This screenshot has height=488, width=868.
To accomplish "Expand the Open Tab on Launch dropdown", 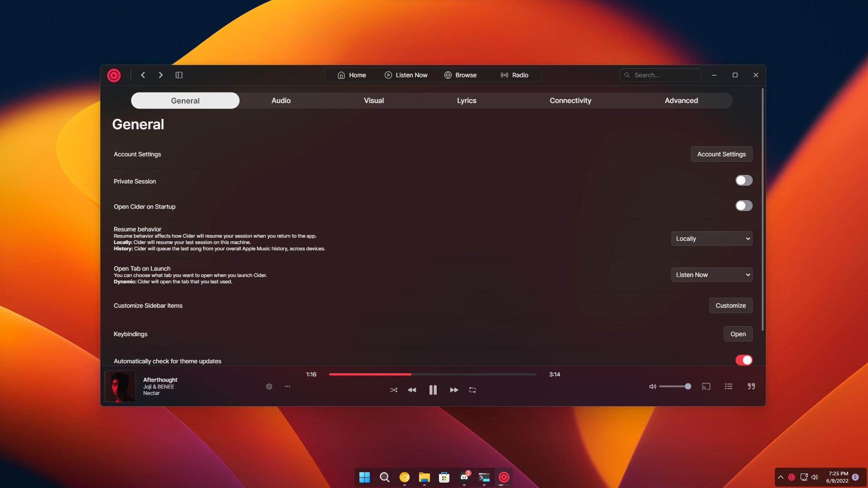I will (x=712, y=275).
